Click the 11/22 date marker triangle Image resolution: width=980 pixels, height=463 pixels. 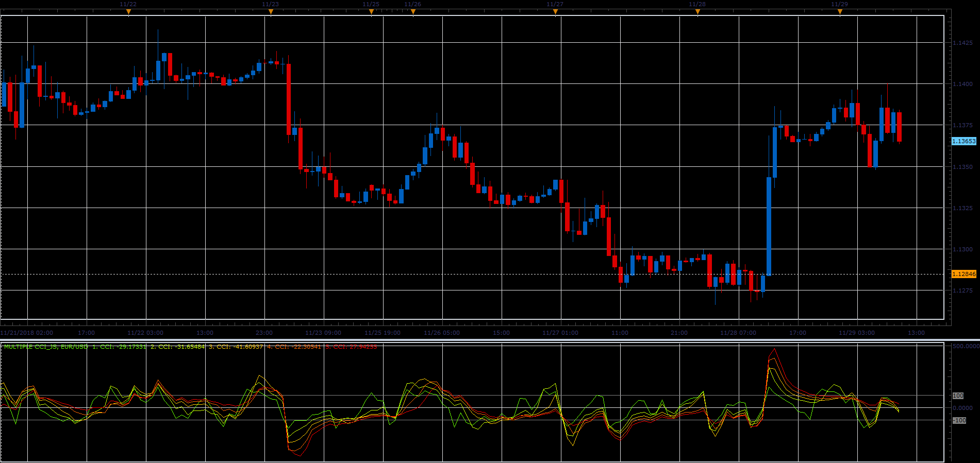click(x=128, y=12)
